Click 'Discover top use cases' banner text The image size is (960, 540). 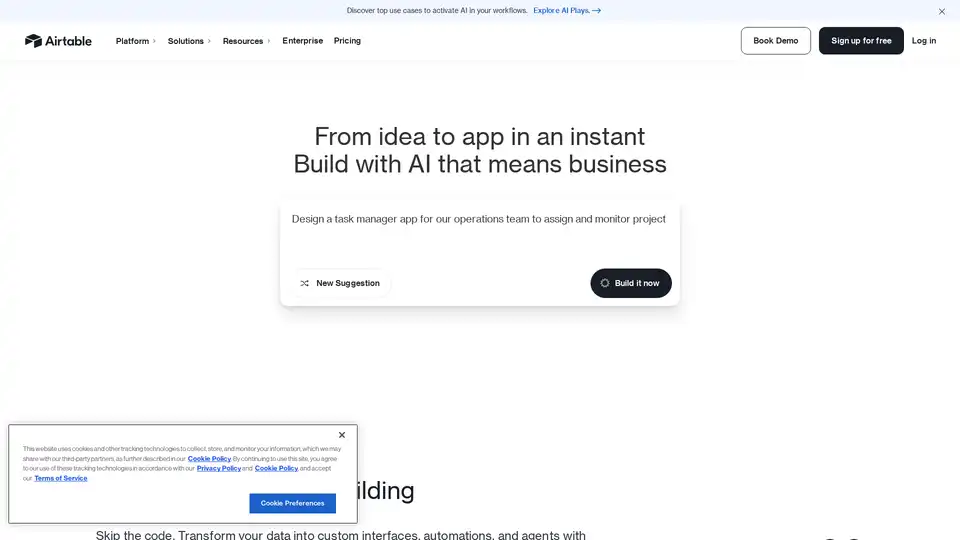437,10
